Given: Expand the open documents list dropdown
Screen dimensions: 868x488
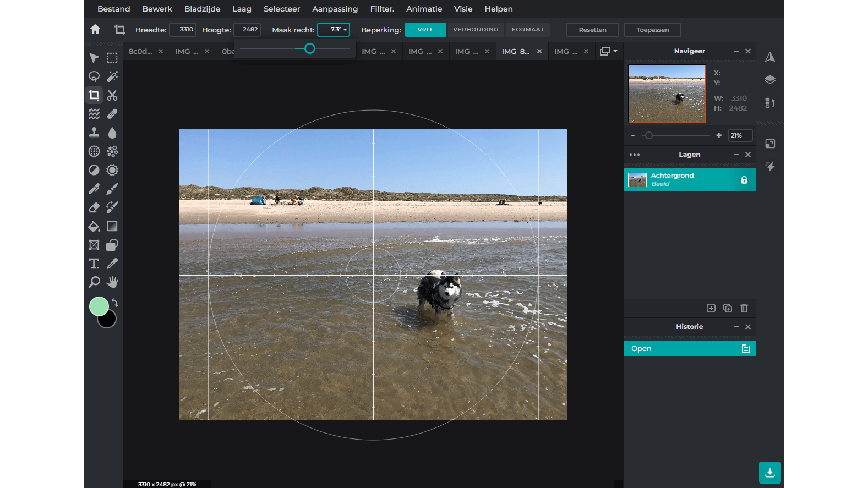Looking at the screenshot, I should 608,51.
